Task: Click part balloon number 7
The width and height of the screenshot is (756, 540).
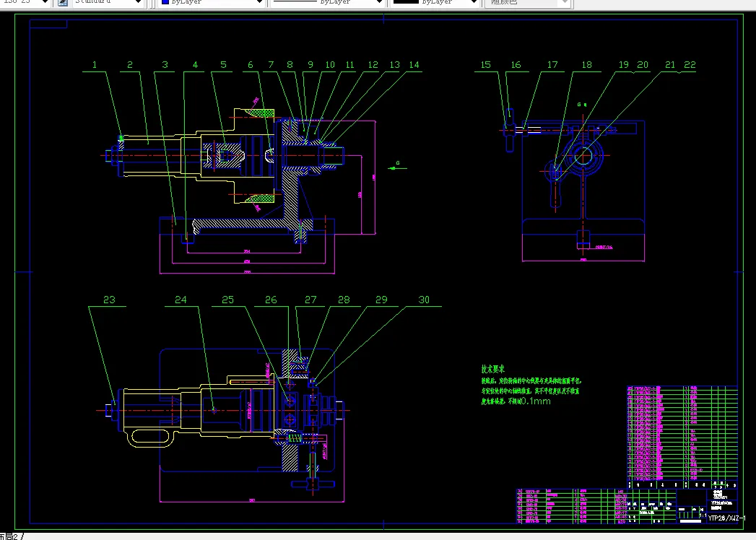Action: [271, 64]
